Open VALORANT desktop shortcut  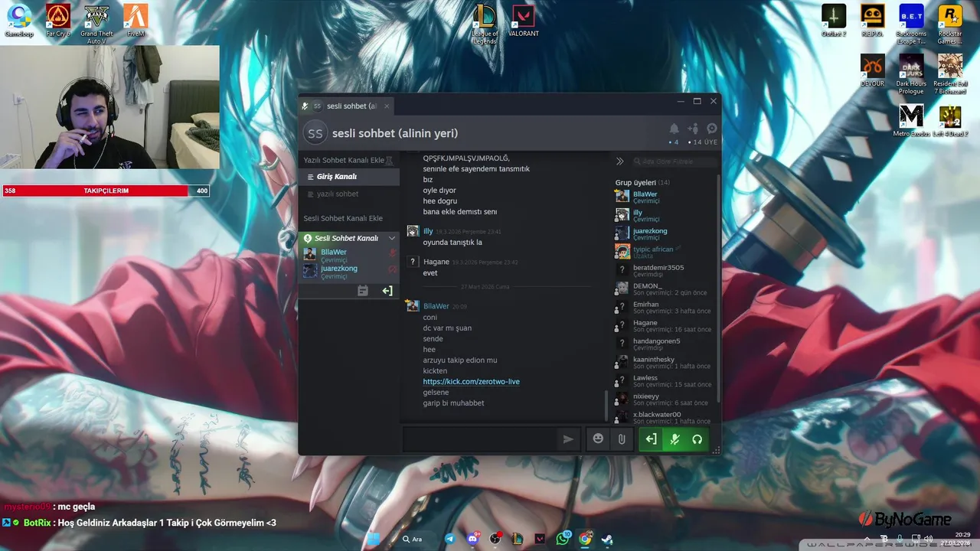pos(524,21)
